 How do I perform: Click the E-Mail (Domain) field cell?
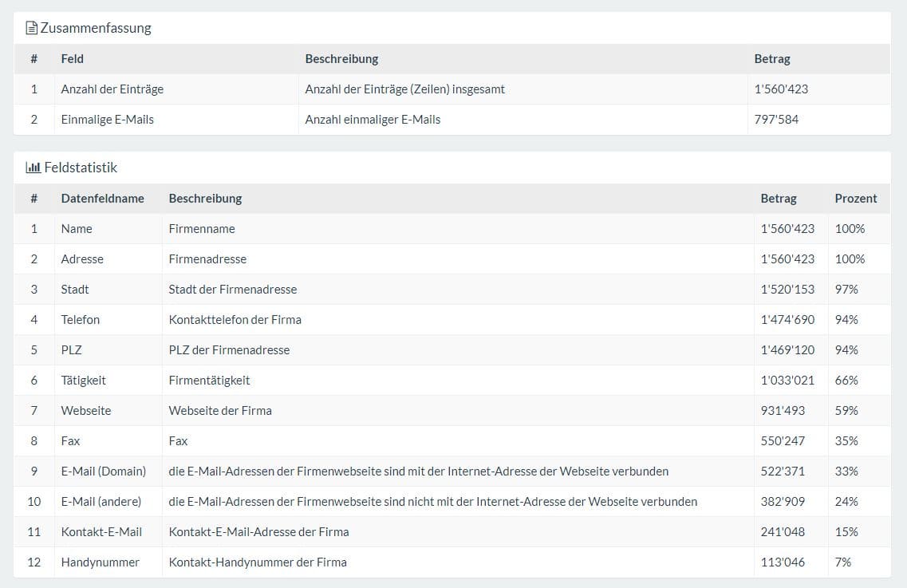[104, 472]
